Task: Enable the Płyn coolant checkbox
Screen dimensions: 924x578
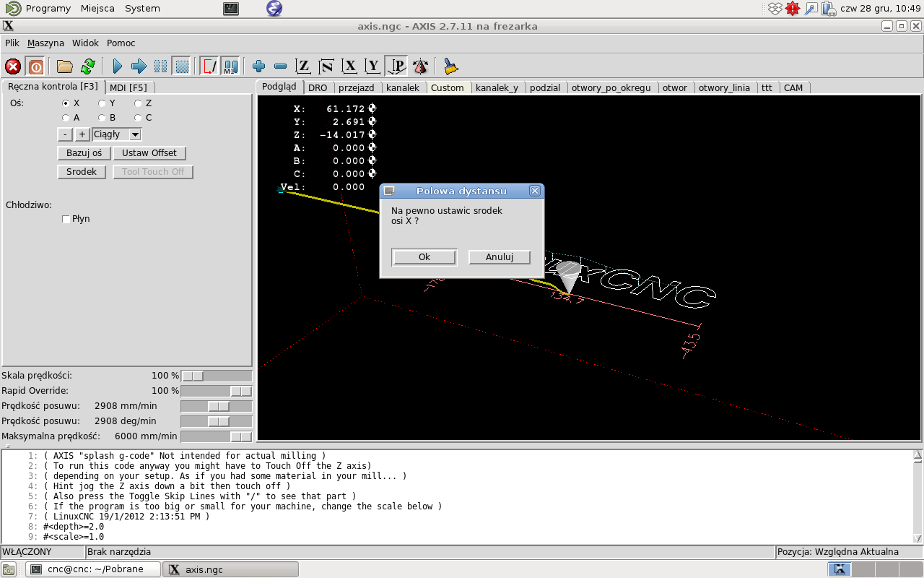Action: [66, 219]
